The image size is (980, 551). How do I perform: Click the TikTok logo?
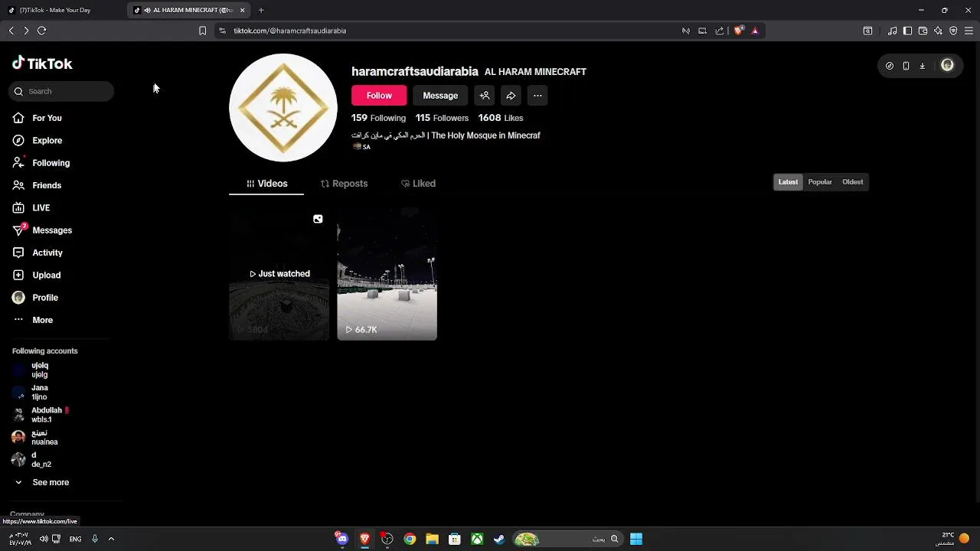42,64
